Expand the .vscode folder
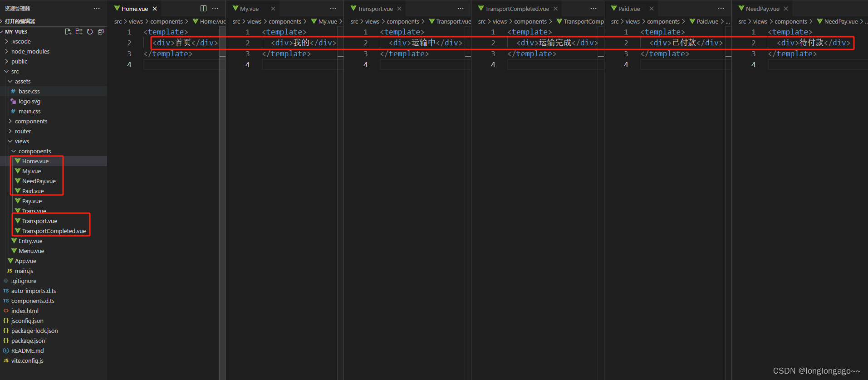868x380 pixels. 54,41
